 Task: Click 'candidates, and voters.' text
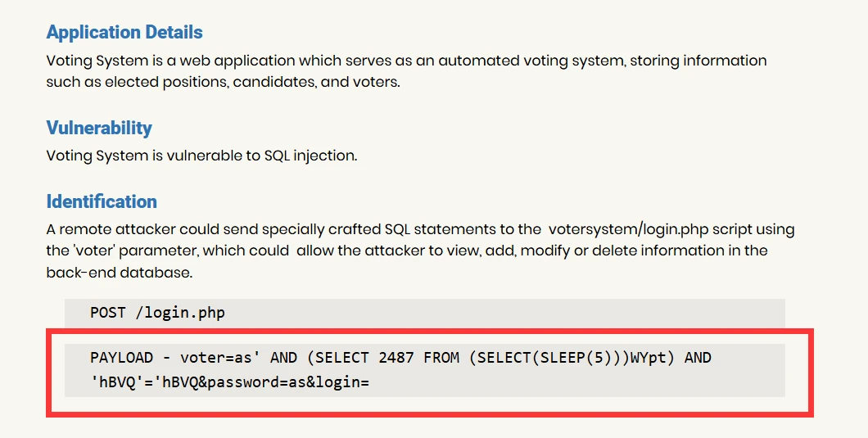tap(317, 82)
